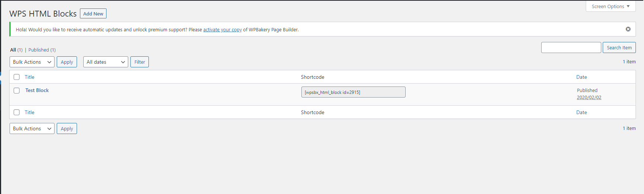
Task: Sort by the header Date column
Action: point(581,77)
